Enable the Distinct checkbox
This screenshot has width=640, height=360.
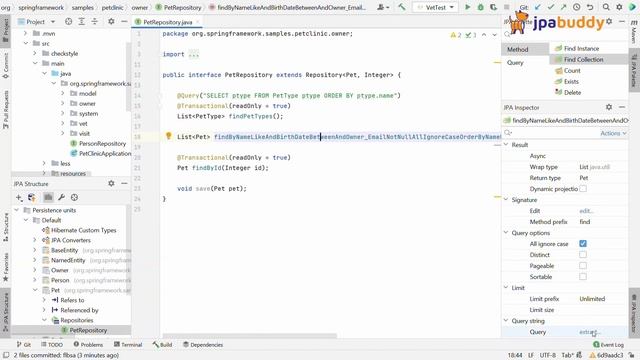click(x=583, y=255)
